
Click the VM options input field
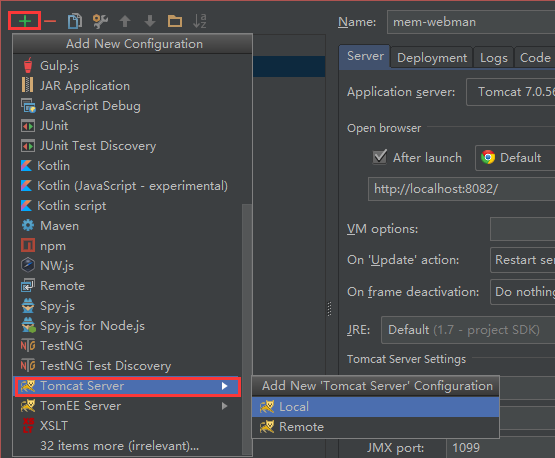522,229
